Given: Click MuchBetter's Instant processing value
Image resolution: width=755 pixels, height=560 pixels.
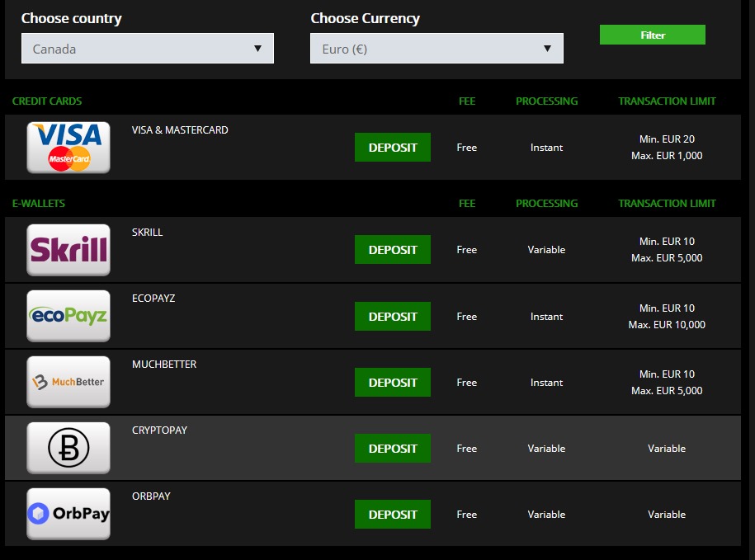Looking at the screenshot, I should pyautogui.click(x=546, y=383).
